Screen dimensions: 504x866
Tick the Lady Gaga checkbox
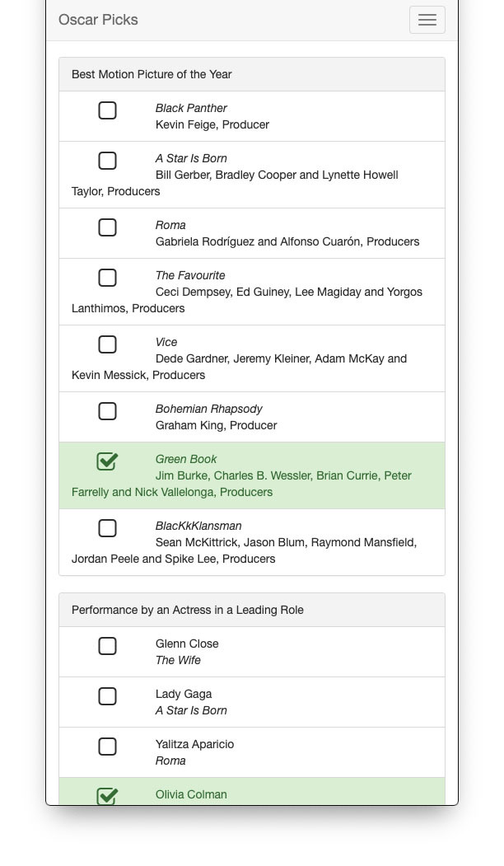pyautogui.click(x=107, y=696)
